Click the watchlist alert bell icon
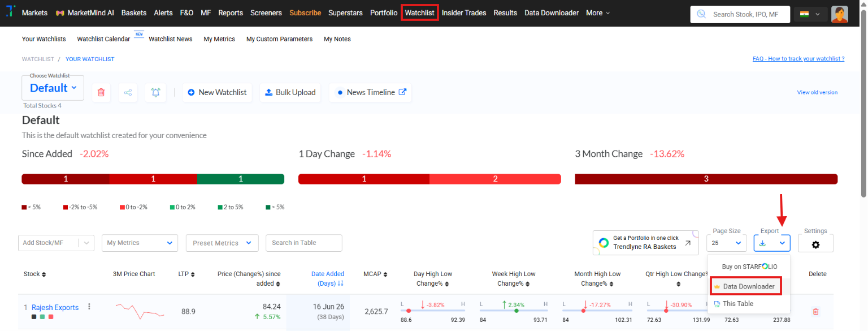This screenshot has width=868, height=331. pos(155,92)
